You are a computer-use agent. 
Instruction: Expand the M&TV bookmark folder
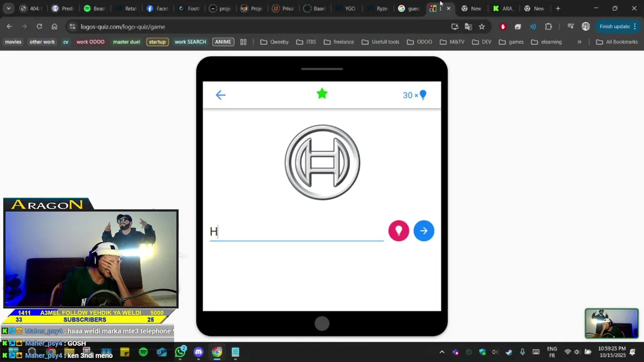[x=452, y=42]
